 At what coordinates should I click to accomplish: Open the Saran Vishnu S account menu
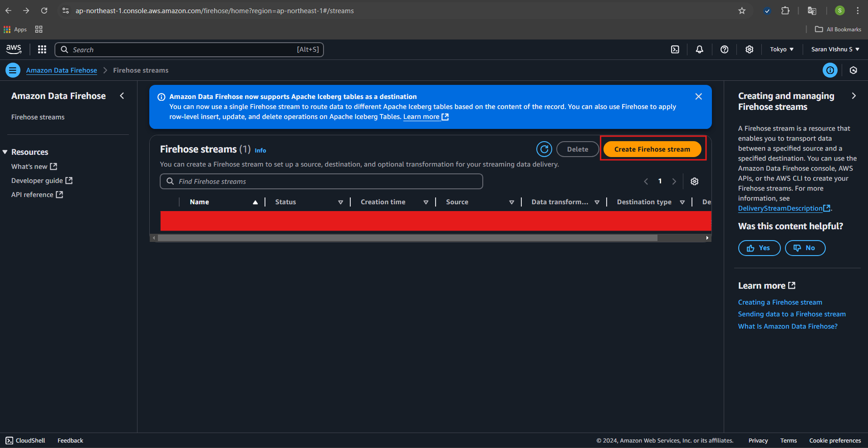[835, 49]
